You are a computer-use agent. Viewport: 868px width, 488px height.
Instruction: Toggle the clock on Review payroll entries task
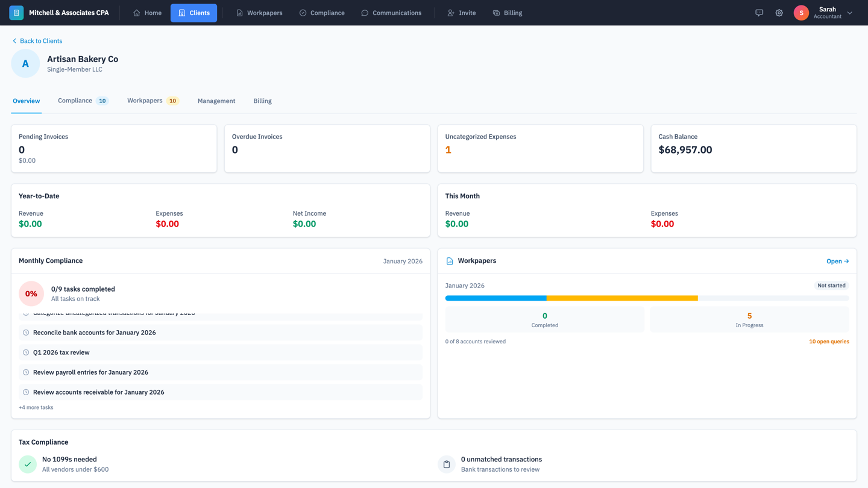(x=25, y=372)
